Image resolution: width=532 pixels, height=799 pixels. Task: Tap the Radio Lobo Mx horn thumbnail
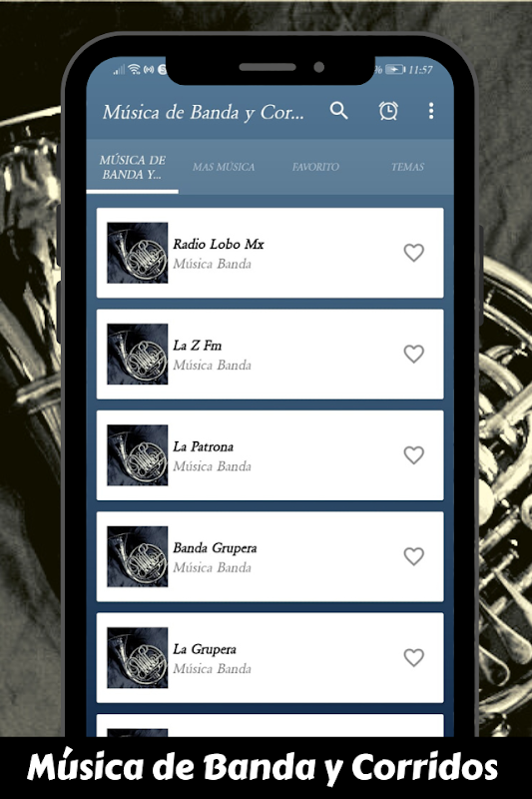[138, 253]
